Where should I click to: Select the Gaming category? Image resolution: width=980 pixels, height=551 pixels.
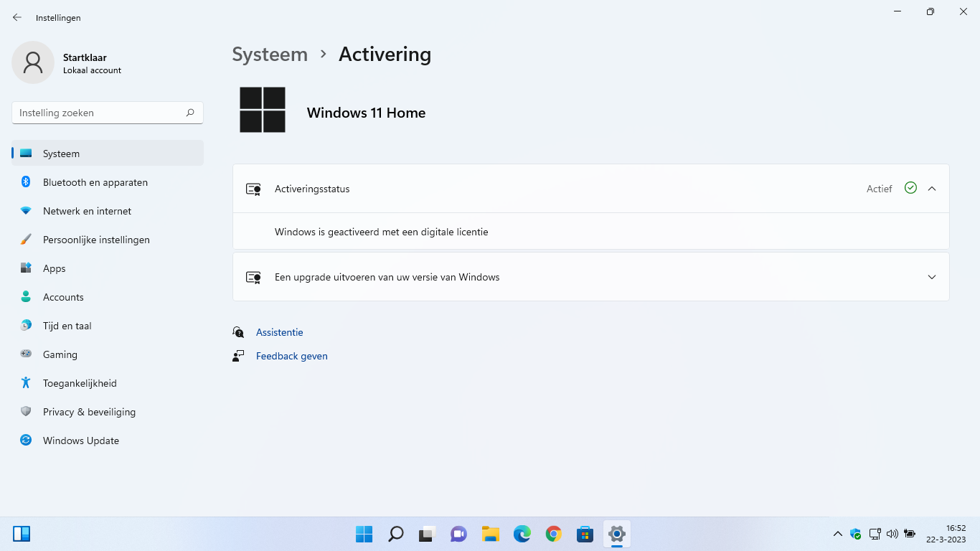coord(108,354)
